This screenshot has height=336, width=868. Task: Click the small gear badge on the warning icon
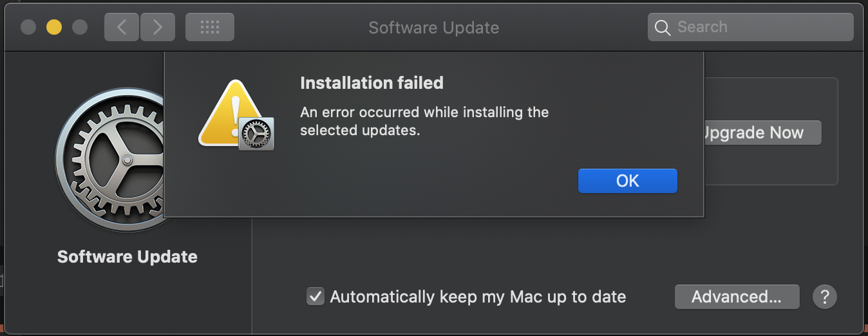click(256, 134)
